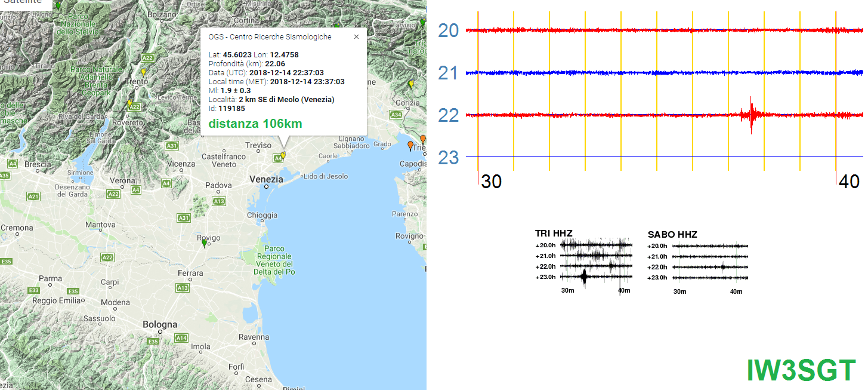Click the blue hour 21 seismogram trace
The width and height of the screenshot is (868, 390).
(664, 72)
